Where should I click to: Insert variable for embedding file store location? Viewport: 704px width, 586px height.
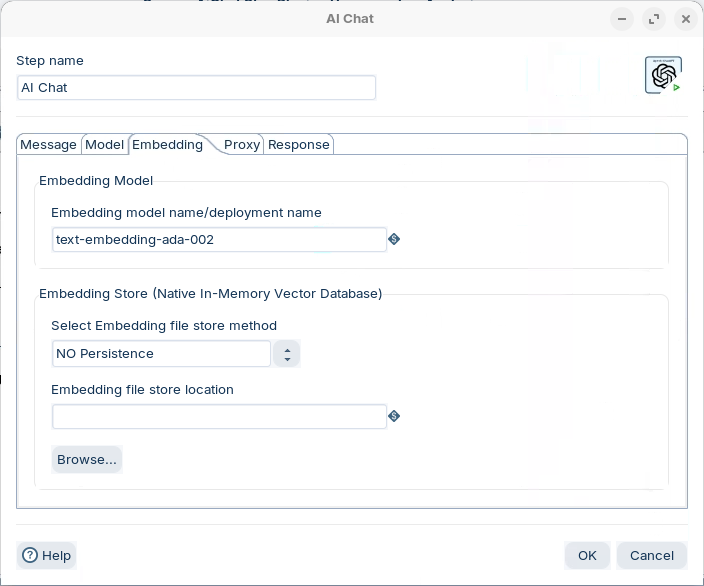click(394, 416)
